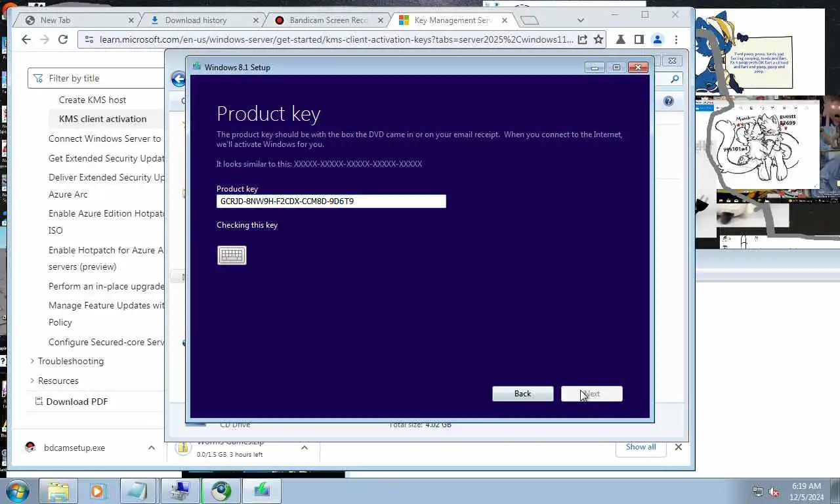Viewport: 840px width, 504px height.
Task: Click the Windows 8.1 Setup title icon
Action: (196, 67)
